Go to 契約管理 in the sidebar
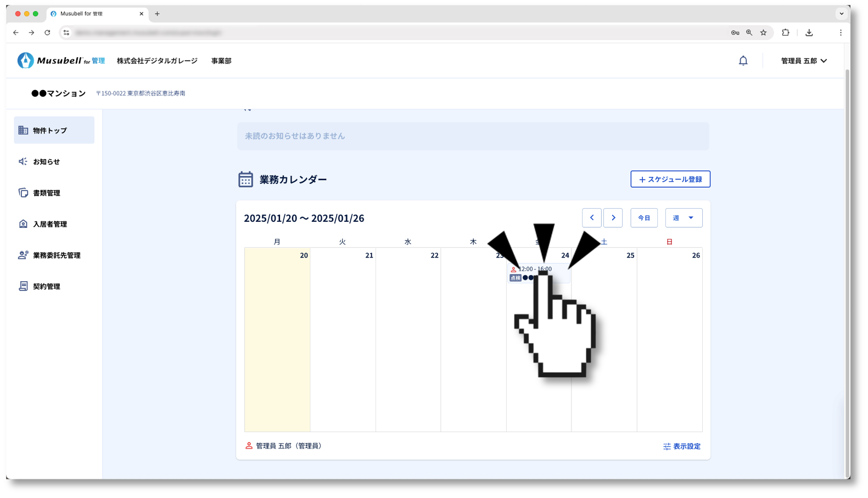The image size is (868, 498). coord(46,287)
